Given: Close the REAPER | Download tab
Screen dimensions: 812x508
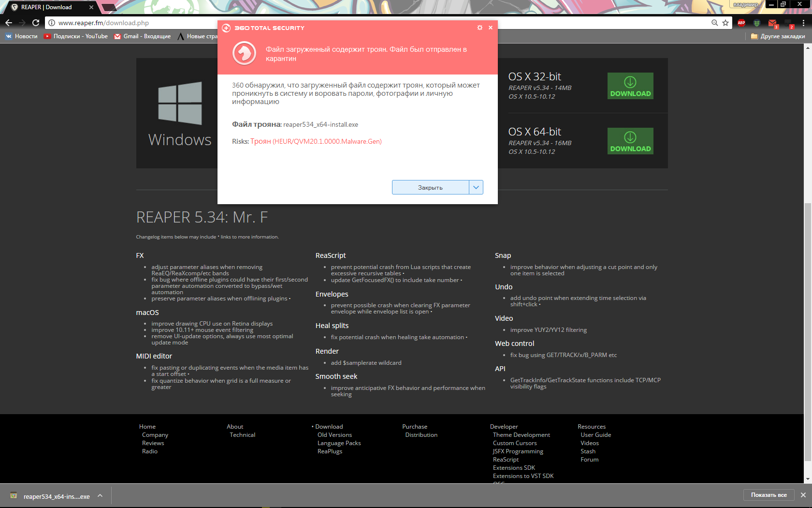Looking at the screenshot, I should click(91, 7).
